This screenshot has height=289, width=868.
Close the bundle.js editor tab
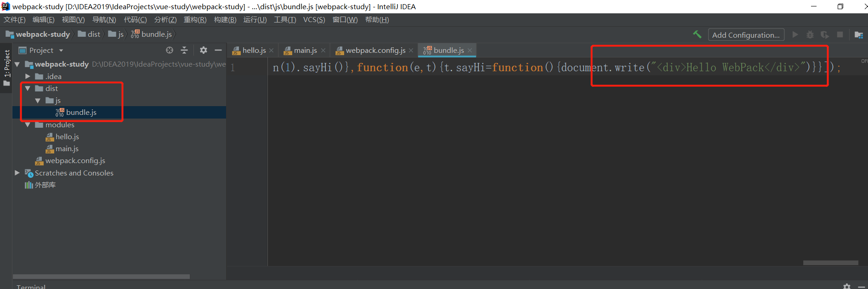[470, 51]
